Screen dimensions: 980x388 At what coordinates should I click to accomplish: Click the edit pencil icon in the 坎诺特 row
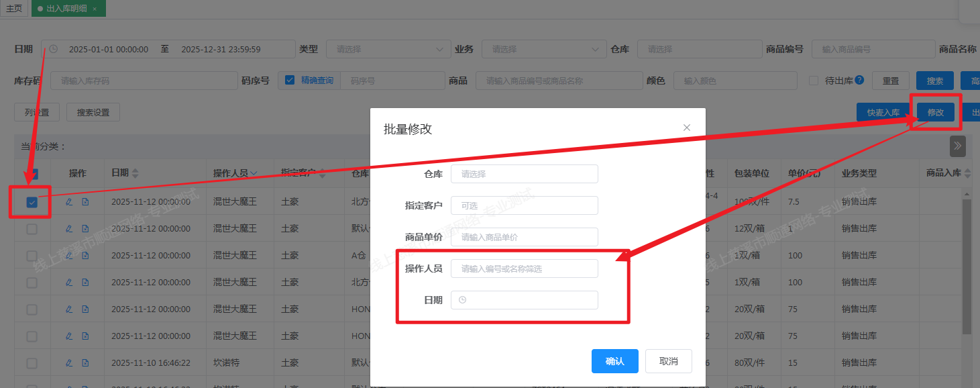(x=68, y=362)
